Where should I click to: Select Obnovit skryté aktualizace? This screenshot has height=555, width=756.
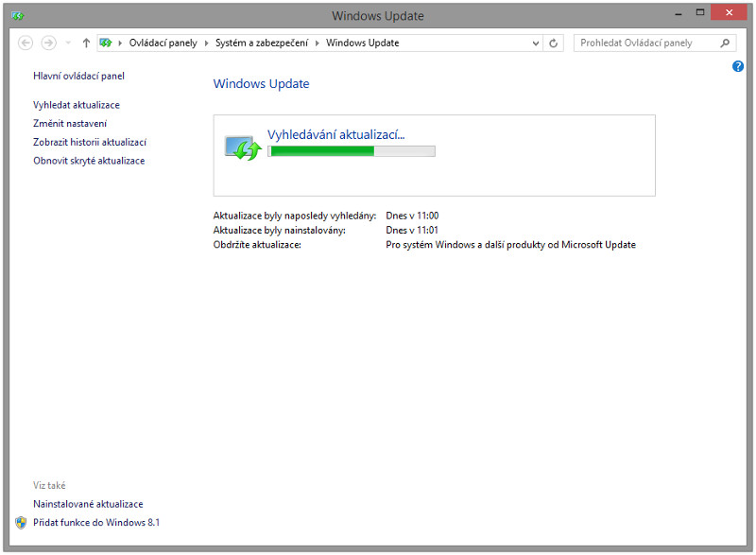coord(89,161)
